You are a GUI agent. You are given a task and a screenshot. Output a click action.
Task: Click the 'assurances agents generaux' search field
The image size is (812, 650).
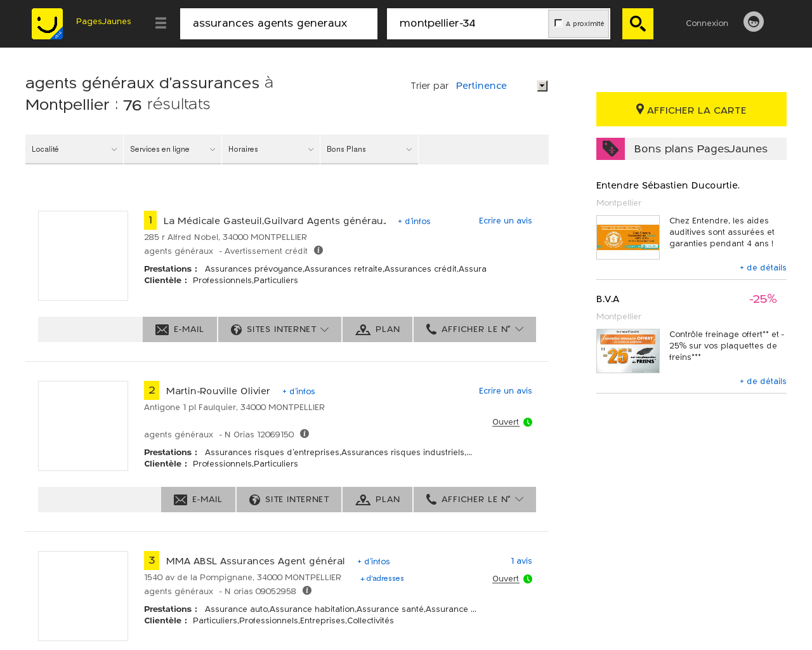coord(278,23)
